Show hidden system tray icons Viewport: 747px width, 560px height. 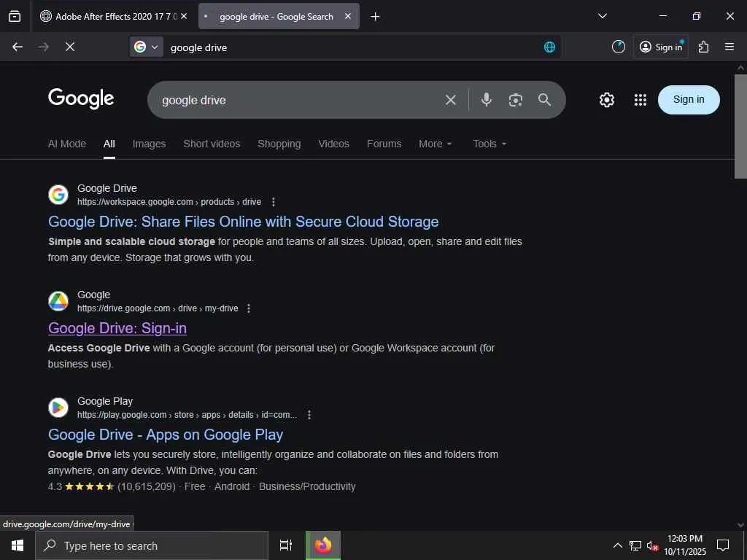617,545
